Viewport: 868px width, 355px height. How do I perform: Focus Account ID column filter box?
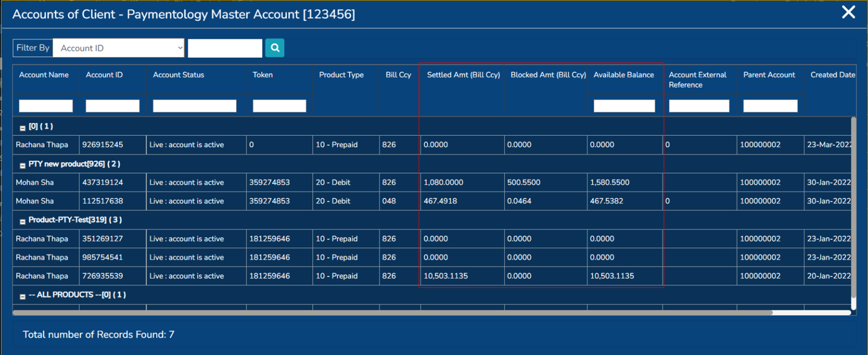pyautogui.click(x=112, y=106)
